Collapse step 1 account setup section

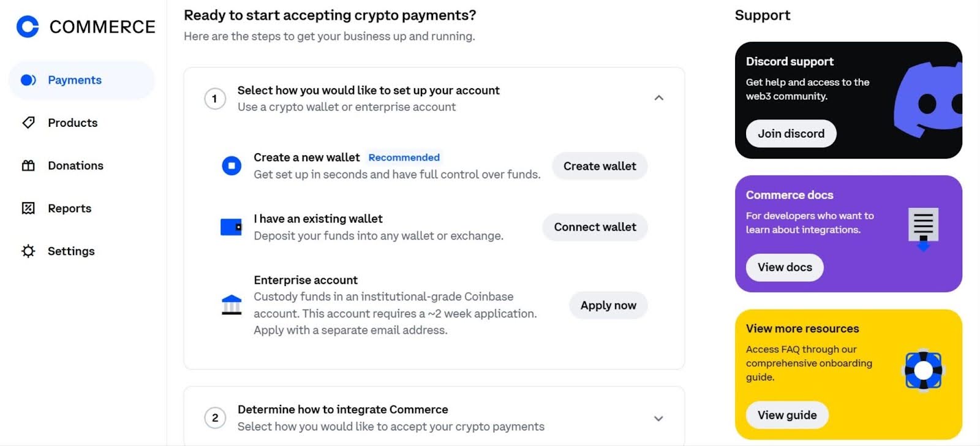pos(659,98)
